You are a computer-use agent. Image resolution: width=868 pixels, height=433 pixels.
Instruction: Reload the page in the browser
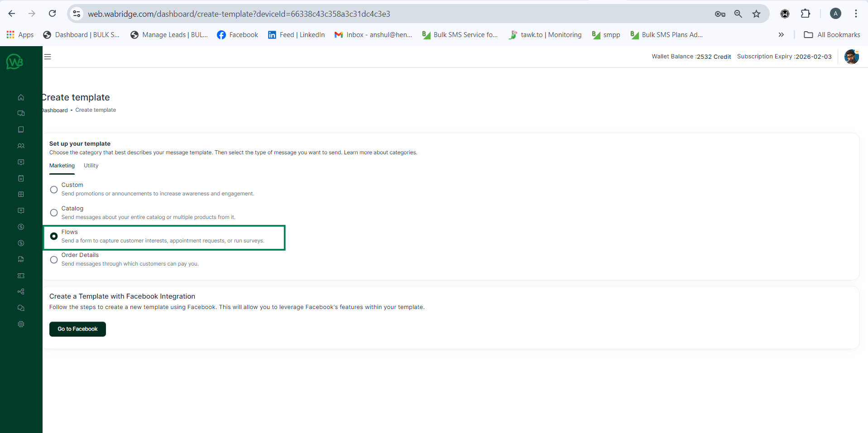(53, 14)
